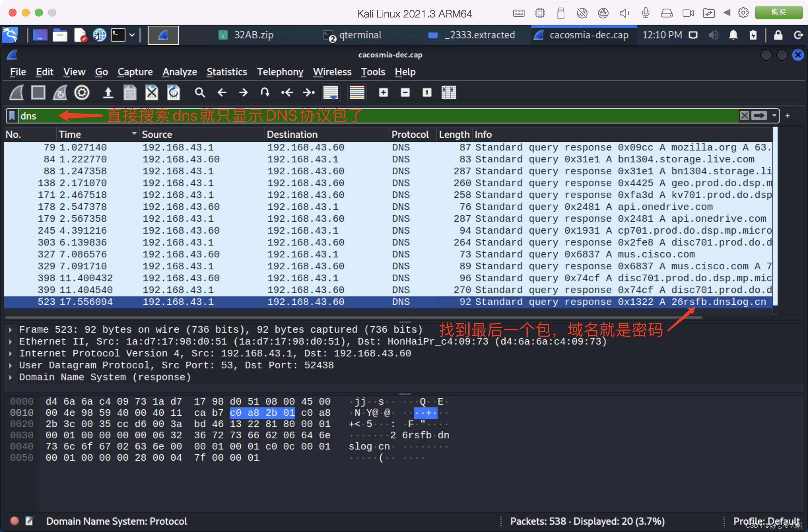Viewport: 808px width, 532px height.
Task: Click the horizontal scrollbar under packet list
Action: coord(353,317)
